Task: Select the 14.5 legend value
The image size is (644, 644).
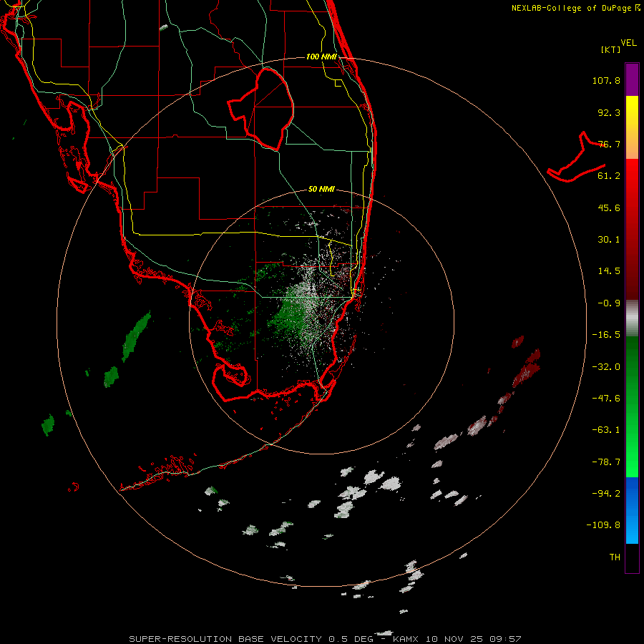Action: click(609, 271)
